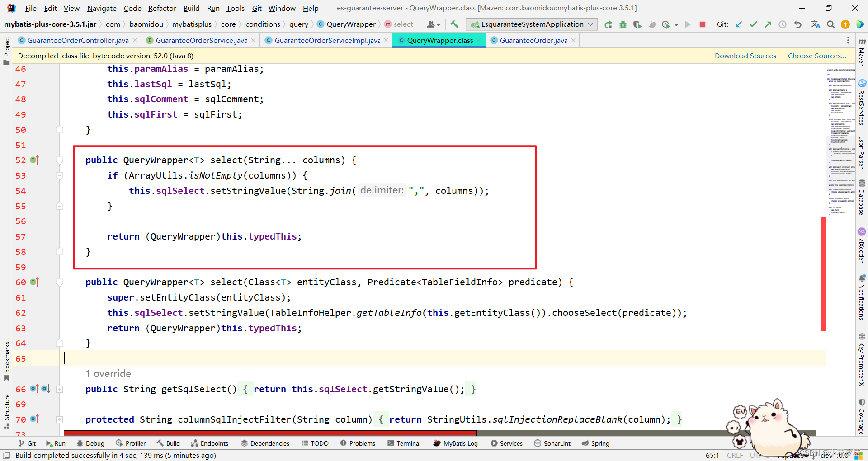868x461 pixels.
Task: Open the Json Parser side panel
Action: tap(862, 153)
